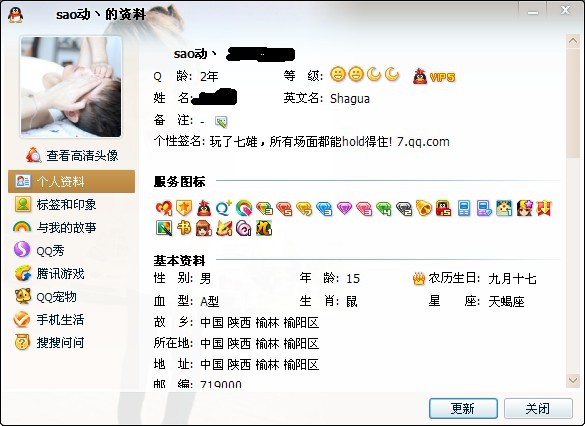The width and height of the screenshot is (585, 426).
Task: Click the red QQ penguin service icon
Action: click(x=204, y=208)
